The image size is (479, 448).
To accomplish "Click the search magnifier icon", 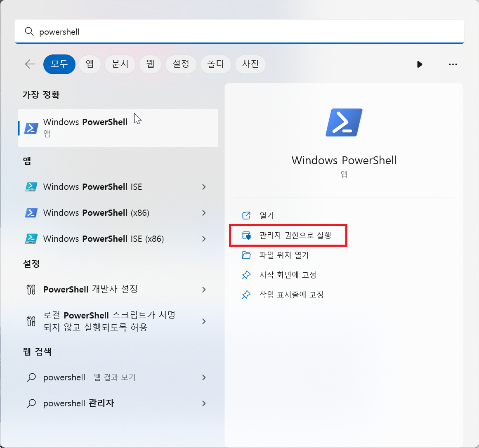I will click(29, 31).
